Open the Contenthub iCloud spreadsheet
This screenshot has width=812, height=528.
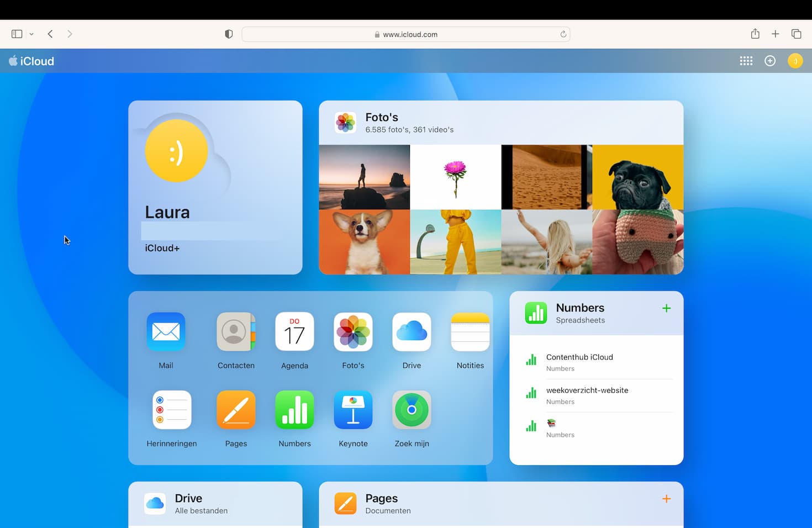click(x=579, y=357)
